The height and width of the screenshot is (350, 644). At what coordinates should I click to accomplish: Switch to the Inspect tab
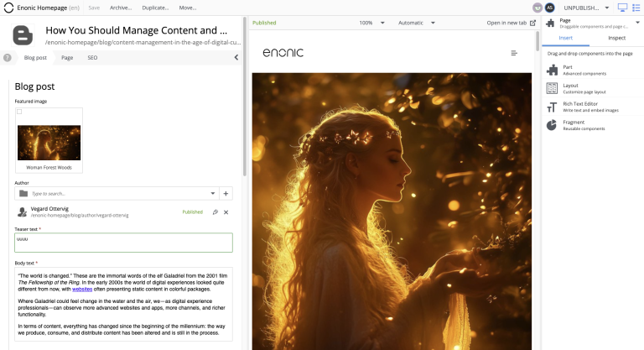coord(616,38)
